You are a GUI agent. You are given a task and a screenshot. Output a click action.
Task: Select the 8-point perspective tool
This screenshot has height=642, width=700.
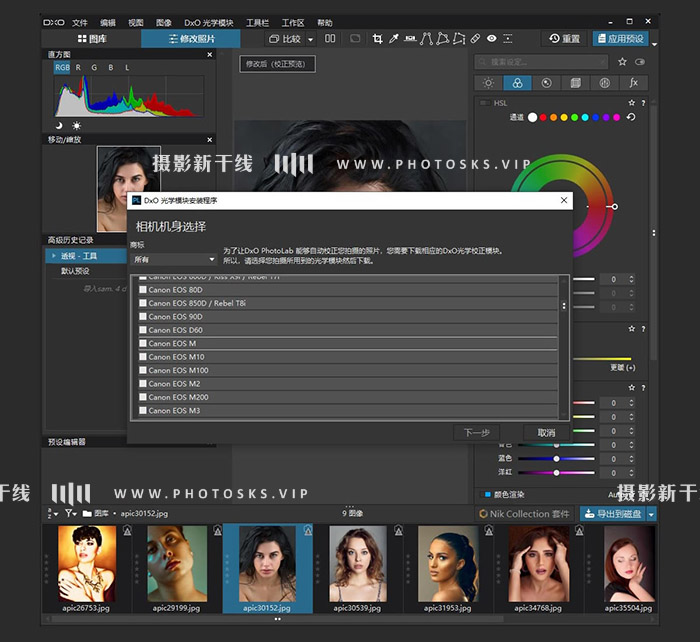point(459,39)
